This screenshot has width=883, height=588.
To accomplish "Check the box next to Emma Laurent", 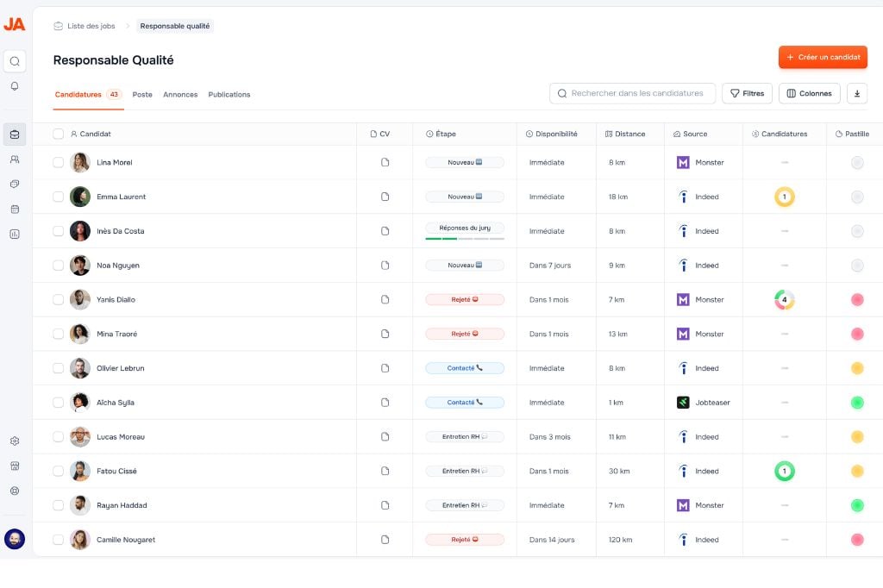I will [x=58, y=197].
